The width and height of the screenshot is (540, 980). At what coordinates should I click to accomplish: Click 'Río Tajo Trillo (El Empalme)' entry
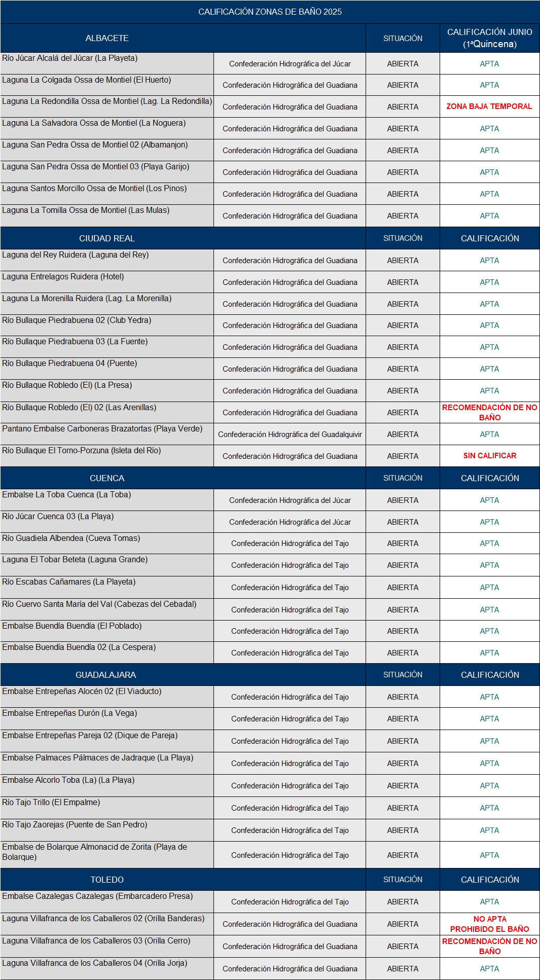[51, 803]
